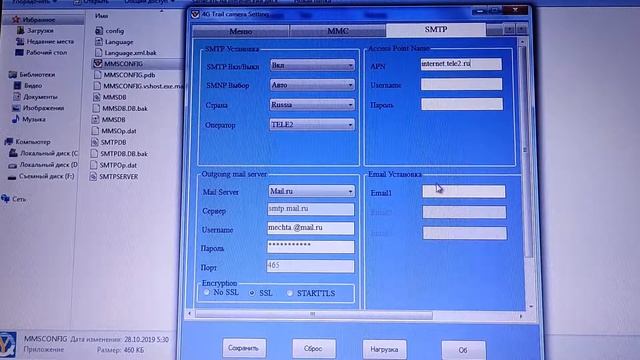
Task: Click the Сброс button
Action: pos(313,349)
